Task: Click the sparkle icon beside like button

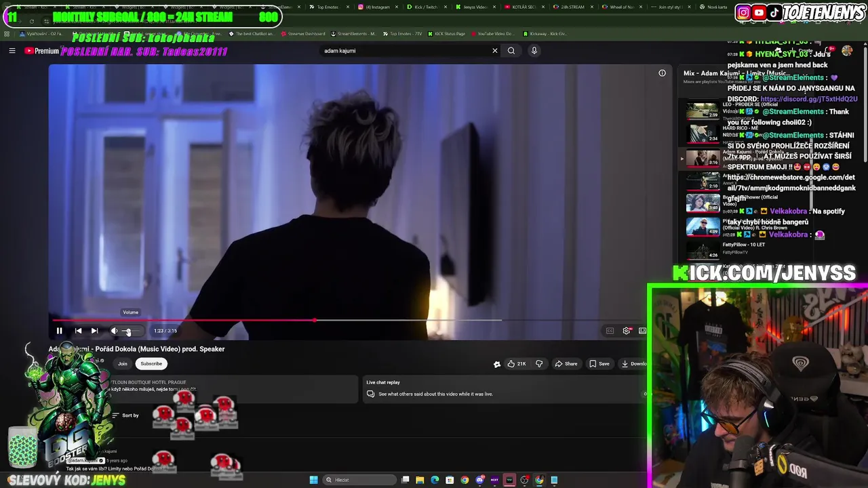Action: (x=497, y=364)
